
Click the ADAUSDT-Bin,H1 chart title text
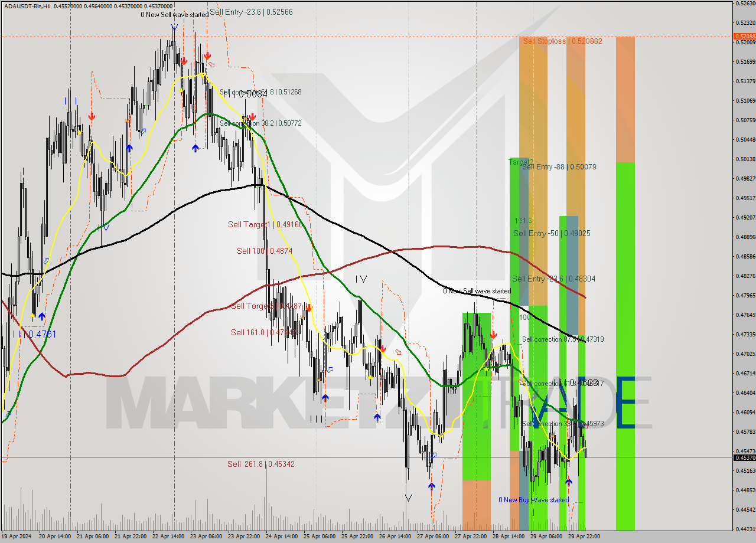26,6
